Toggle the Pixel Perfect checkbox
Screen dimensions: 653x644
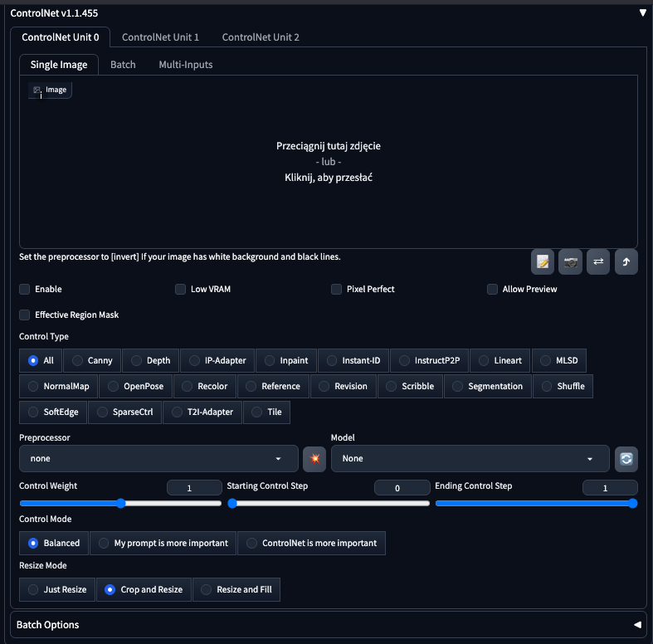337,289
